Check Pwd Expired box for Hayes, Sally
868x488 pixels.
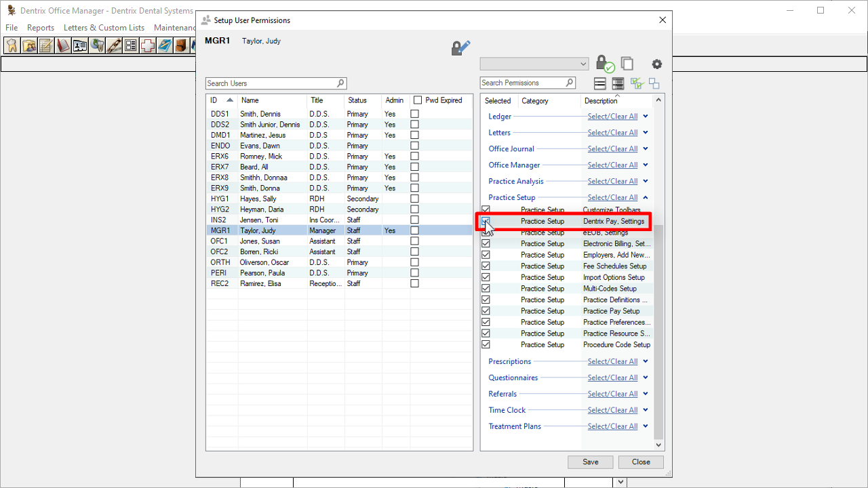[415, 199]
